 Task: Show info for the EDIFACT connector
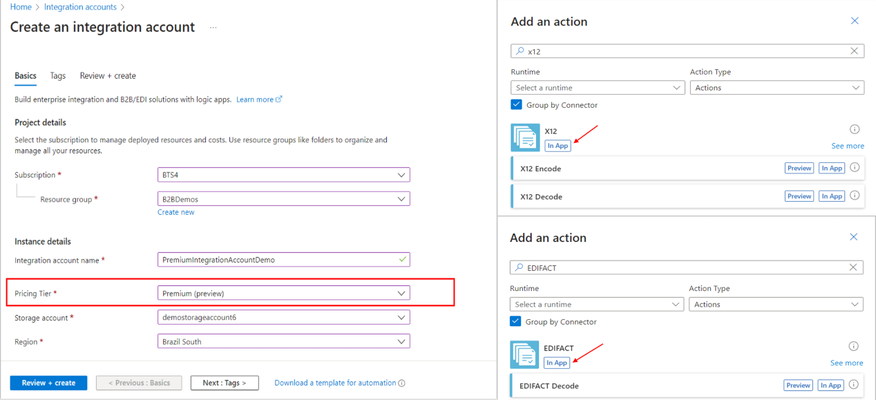point(853,346)
